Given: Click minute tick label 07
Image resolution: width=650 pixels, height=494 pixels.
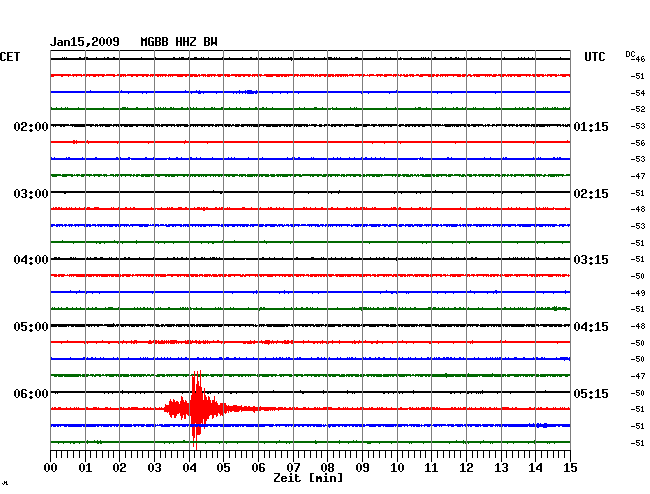Looking at the screenshot, I should pos(293,467).
